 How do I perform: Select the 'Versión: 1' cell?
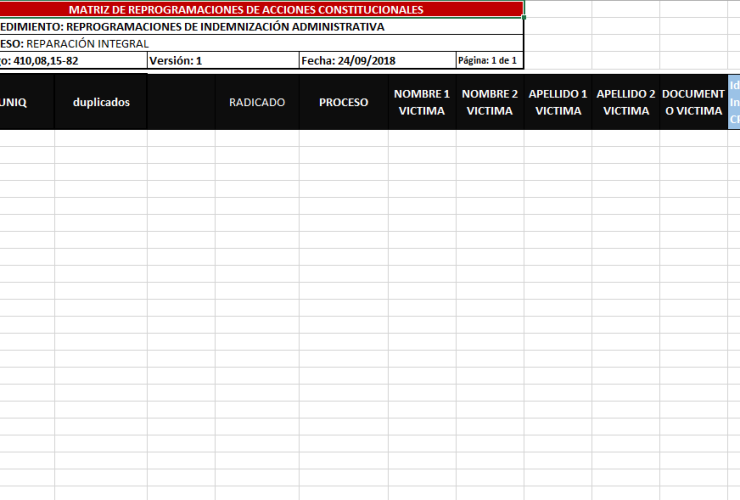223,60
